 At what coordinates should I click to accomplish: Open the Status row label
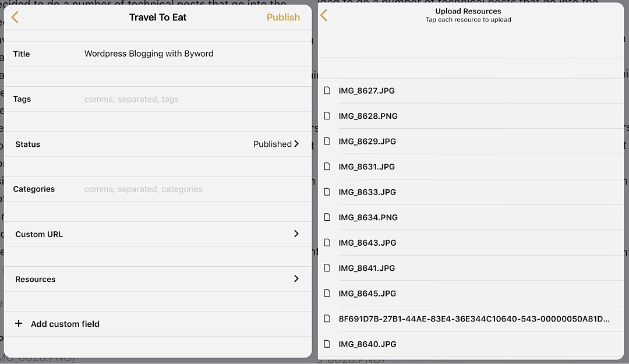[28, 144]
